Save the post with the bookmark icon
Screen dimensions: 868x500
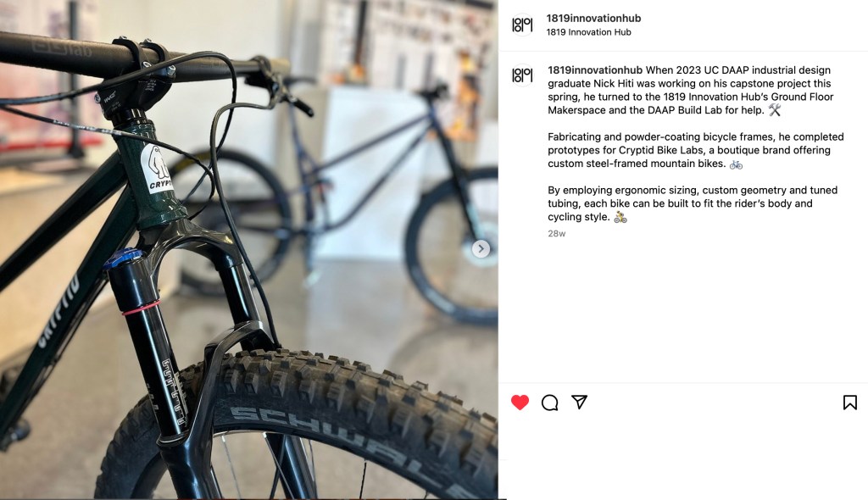click(x=849, y=403)
